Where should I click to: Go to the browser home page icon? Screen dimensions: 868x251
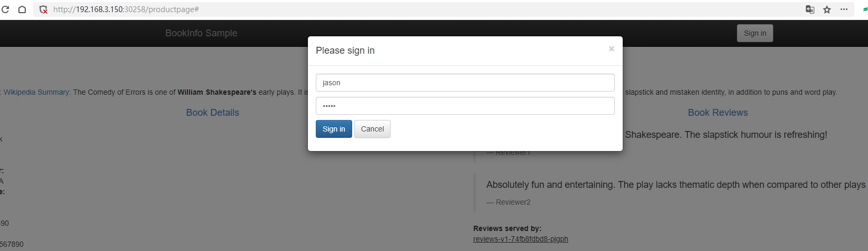point(22,9)
